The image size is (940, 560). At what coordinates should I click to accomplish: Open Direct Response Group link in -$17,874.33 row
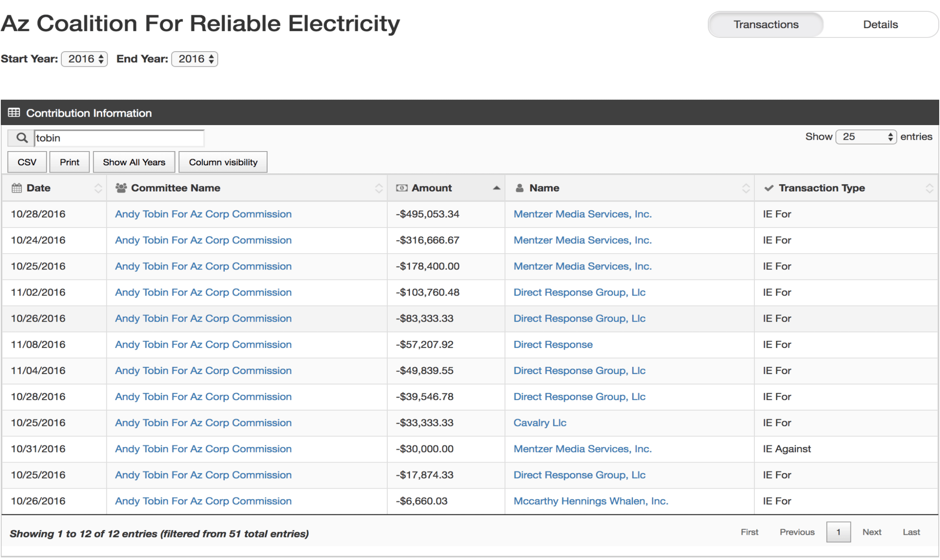coord(579,475)
